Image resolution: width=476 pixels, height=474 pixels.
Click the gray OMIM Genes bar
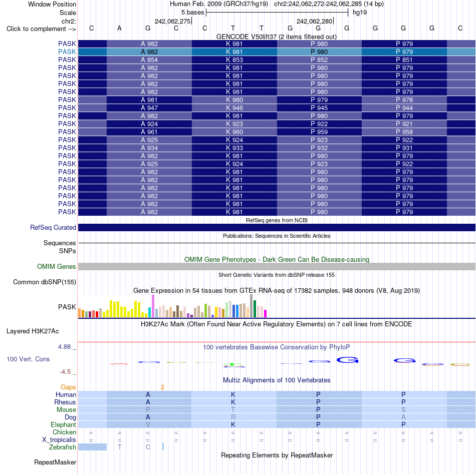pos(277,267)
